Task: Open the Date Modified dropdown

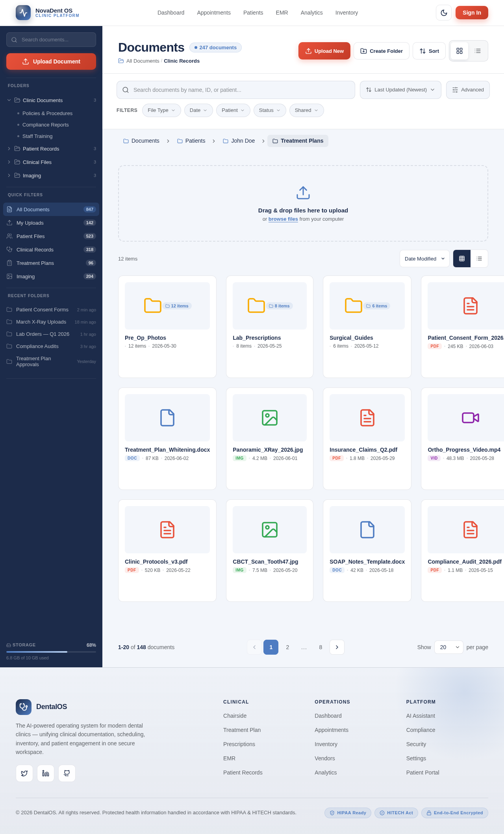Action: pyautogui.click(x=424, y=259)
